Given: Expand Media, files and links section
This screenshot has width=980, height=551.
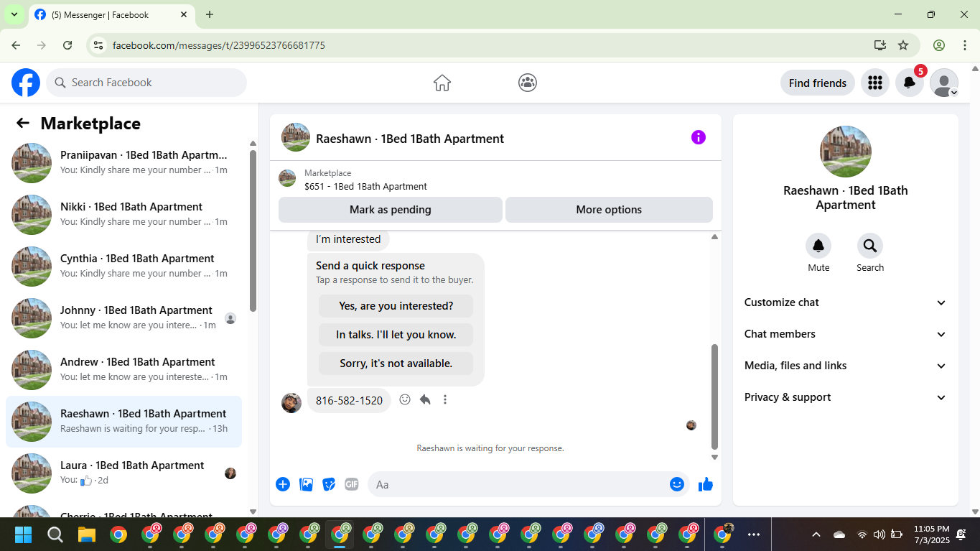Looking at the screenshot, I should [846, 366].
